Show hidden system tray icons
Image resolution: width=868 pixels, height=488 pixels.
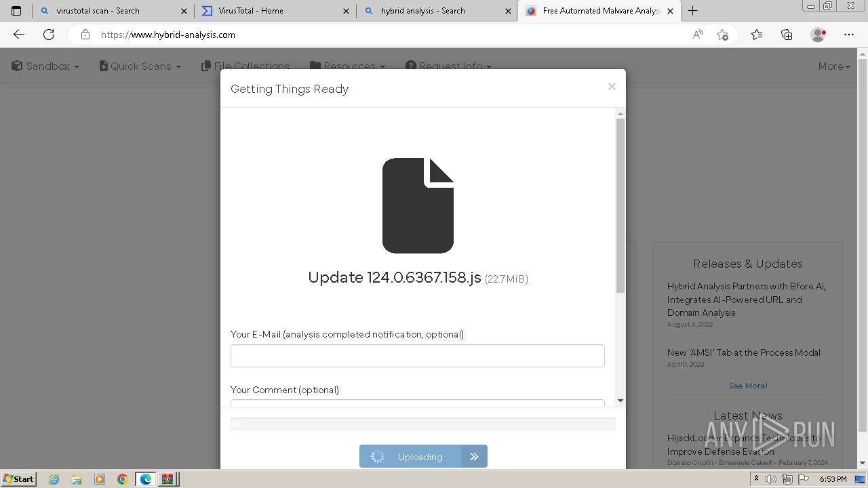(x=756, y=479)
